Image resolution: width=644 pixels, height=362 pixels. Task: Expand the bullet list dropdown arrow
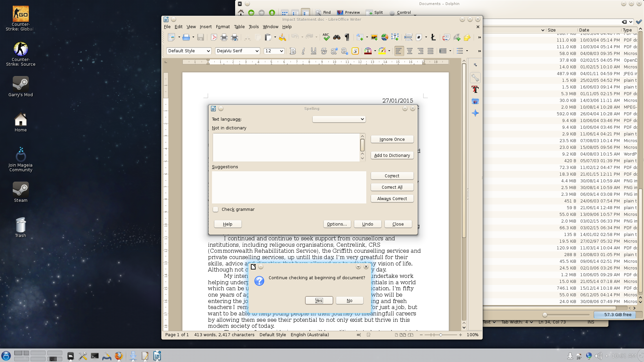coord(467,51)
